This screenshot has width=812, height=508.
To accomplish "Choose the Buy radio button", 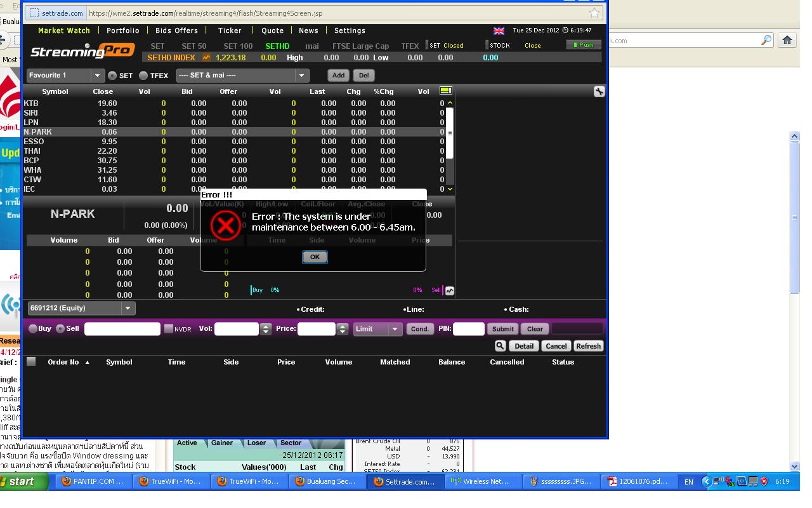I will (x=33, y=329).
